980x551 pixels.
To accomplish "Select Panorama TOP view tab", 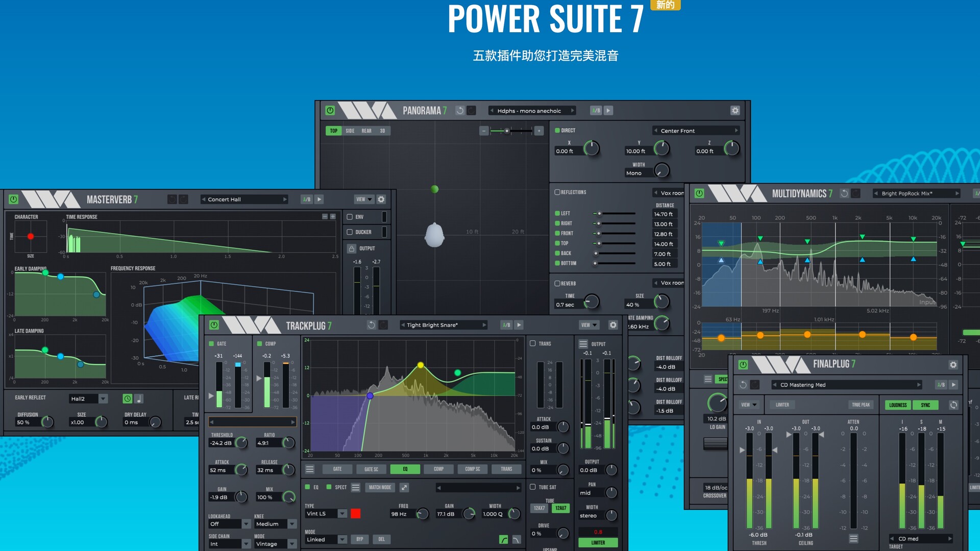I will tap(333, 131).
